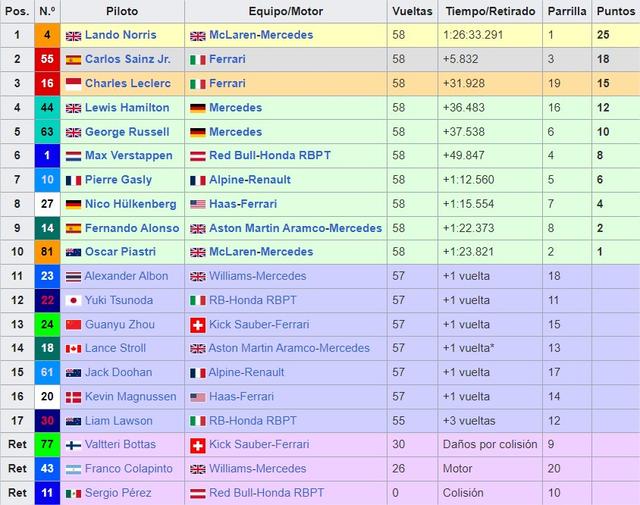The height and width of the screenshot is (505, 640).
Task: Click the UK flag beside Lando Norris
Action: click(73, 36)
